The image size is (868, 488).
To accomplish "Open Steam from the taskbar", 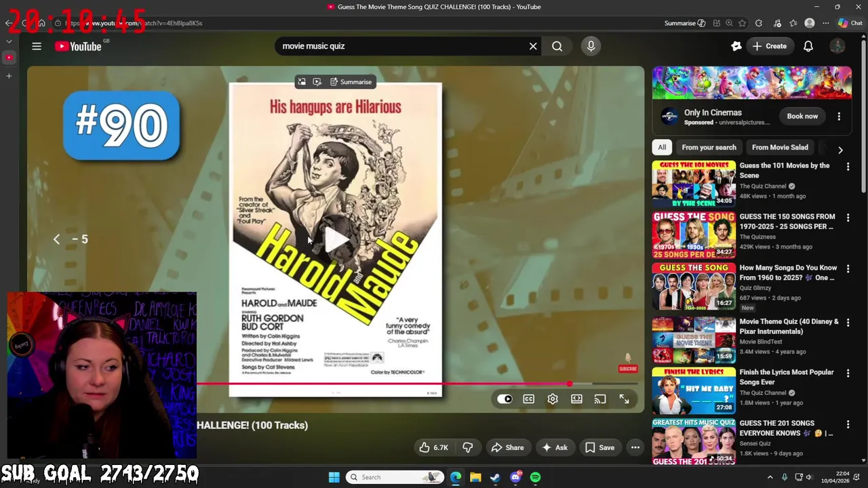I will 495,477.
